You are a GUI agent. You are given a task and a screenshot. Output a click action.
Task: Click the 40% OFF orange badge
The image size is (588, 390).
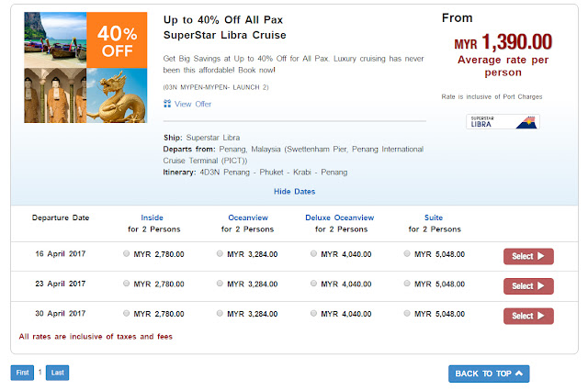click(x=117, y=39)
